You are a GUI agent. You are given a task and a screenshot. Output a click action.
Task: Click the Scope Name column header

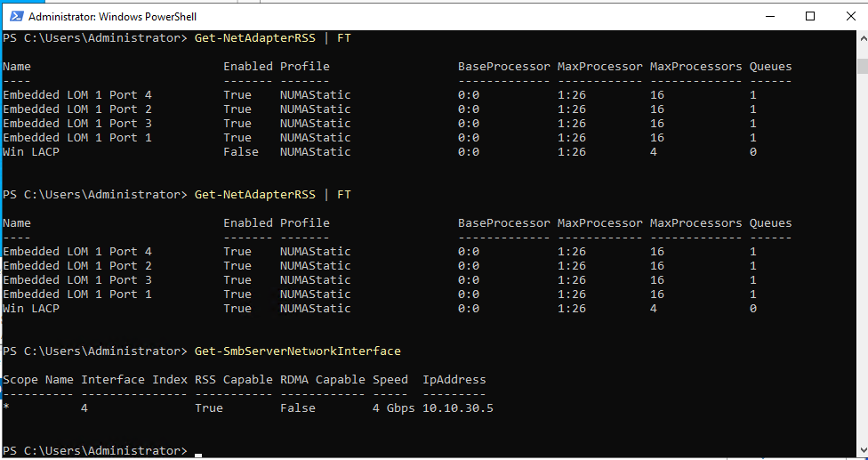click(38, 380)
